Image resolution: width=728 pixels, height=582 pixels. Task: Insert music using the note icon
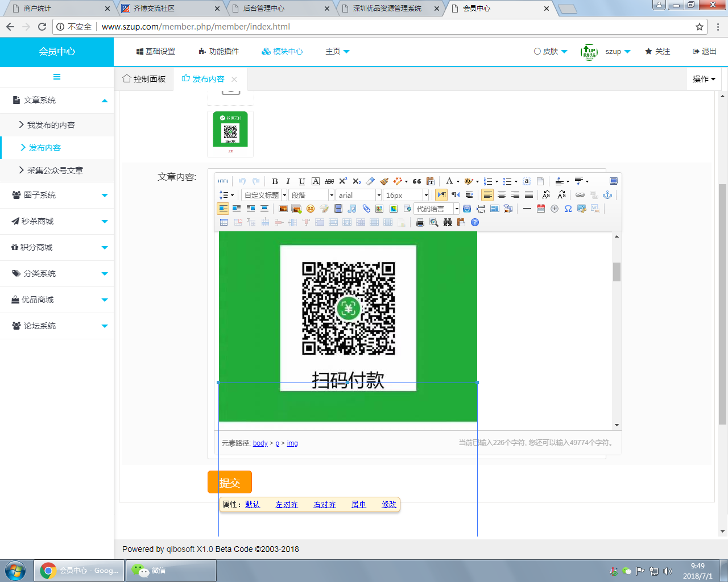pos(352,209)
